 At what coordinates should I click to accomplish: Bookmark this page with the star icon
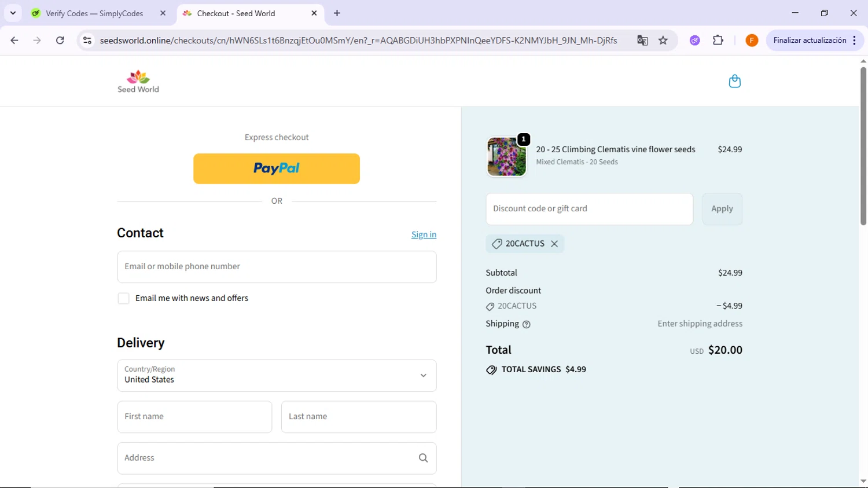tap(663, 41)
